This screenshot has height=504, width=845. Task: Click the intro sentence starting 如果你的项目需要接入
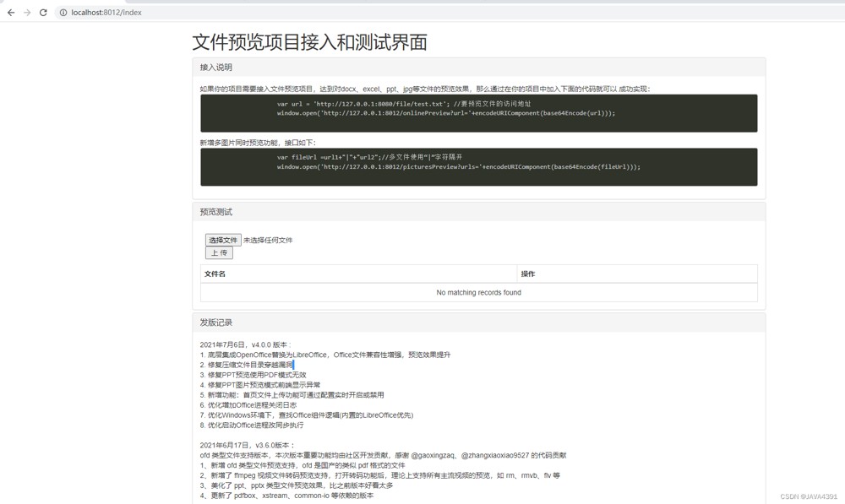coord(425,89)
